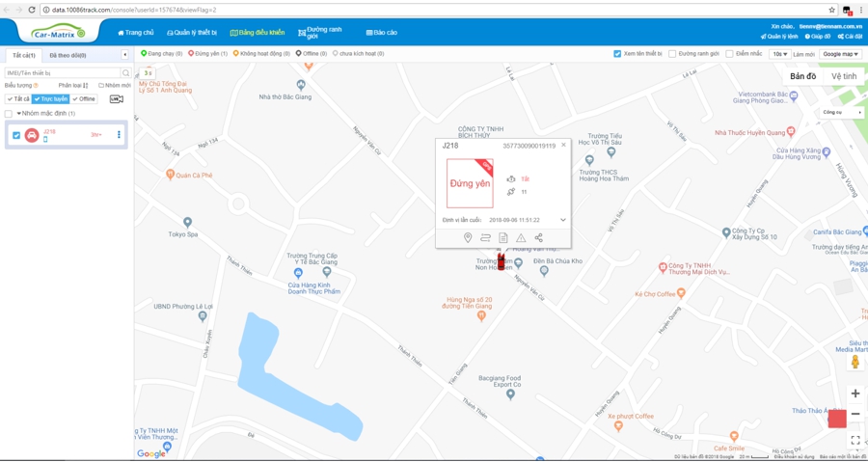Open three-dot menu for device J218
This screenshot has width=868, height=462.
(120, 135)
